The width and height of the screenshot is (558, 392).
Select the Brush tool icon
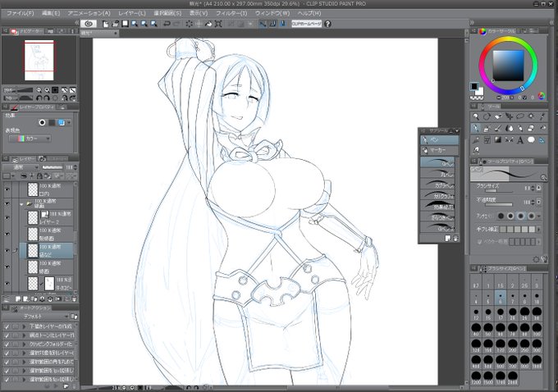click(x=498, y=129)
